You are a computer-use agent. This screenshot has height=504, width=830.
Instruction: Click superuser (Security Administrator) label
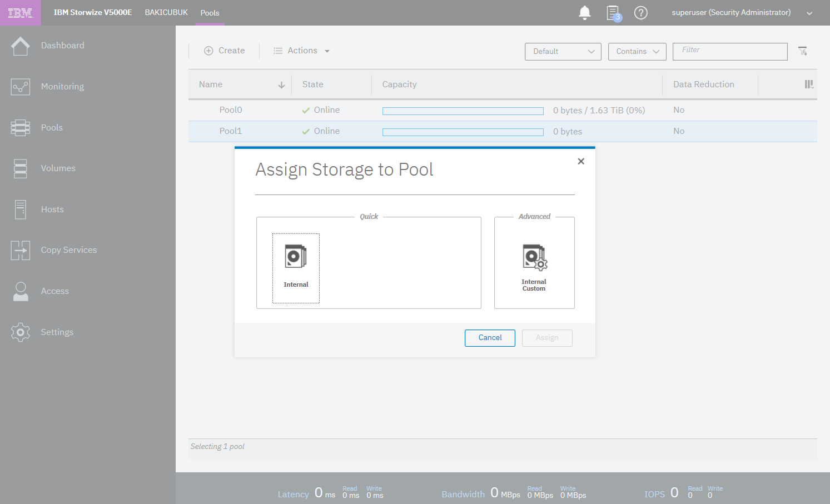(x=731, y=12)
